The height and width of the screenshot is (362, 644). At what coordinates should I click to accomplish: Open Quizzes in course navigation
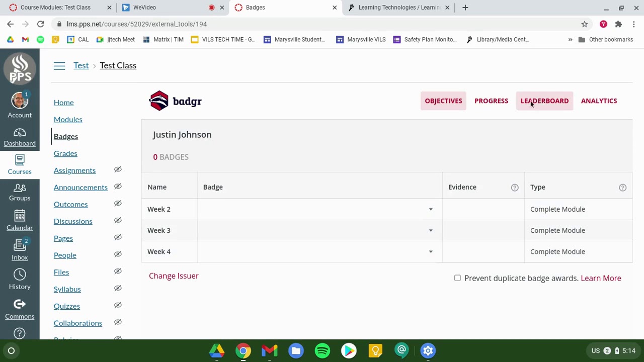pyautogui.click(x=67, y=306)
